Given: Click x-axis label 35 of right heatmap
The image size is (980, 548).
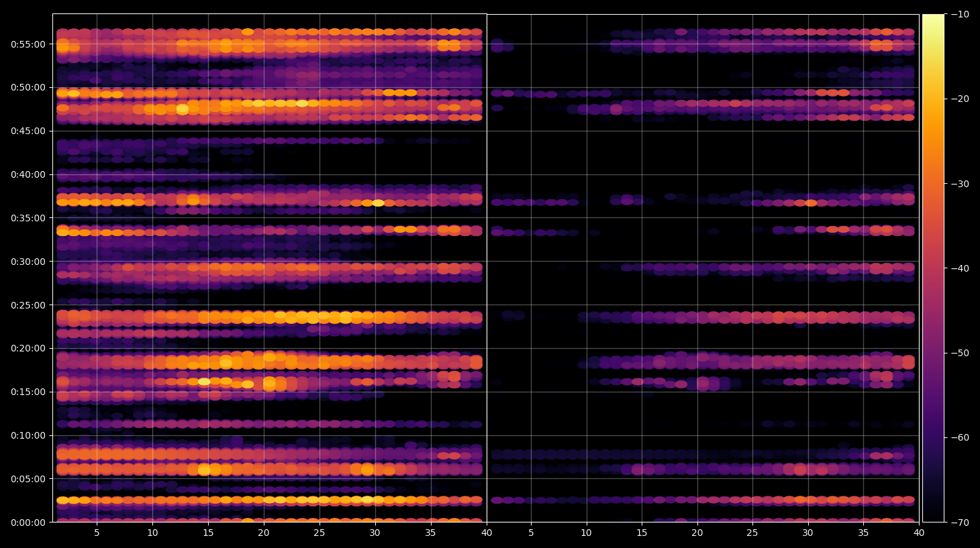Looking at the screenshot, I should pos(863,533).
